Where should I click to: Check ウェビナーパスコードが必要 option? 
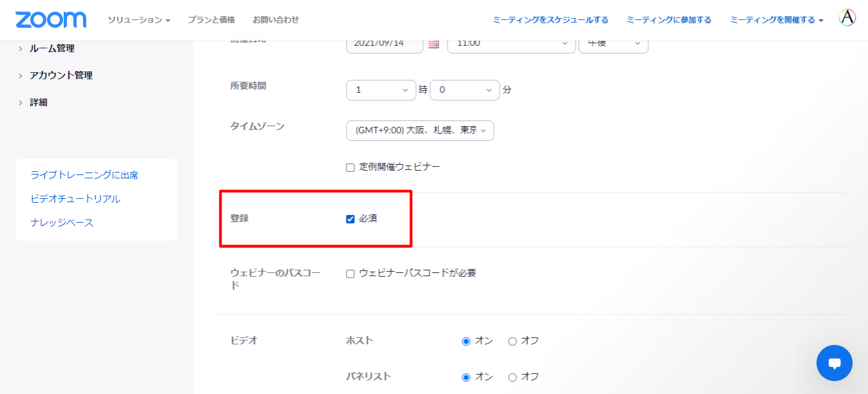[350, 274]
